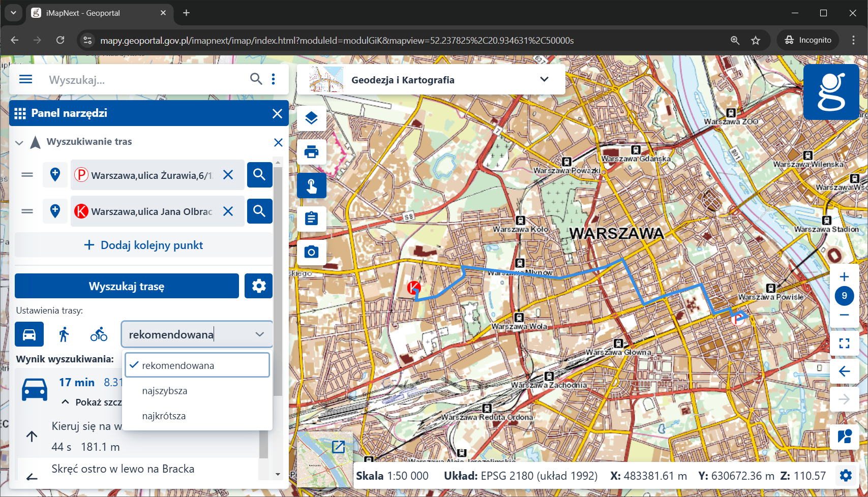Click the Wyszukaj trasę button
Screen dimensions: 868x497
127,286
